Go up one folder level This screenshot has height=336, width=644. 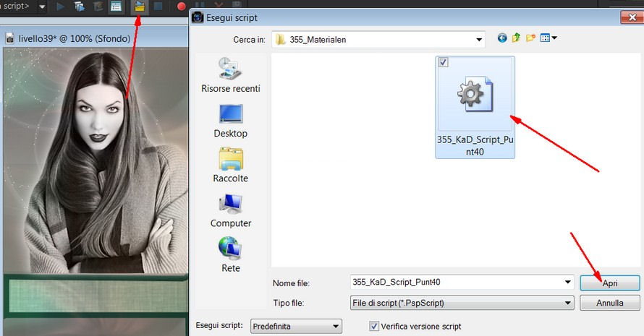tap(516, 38)
